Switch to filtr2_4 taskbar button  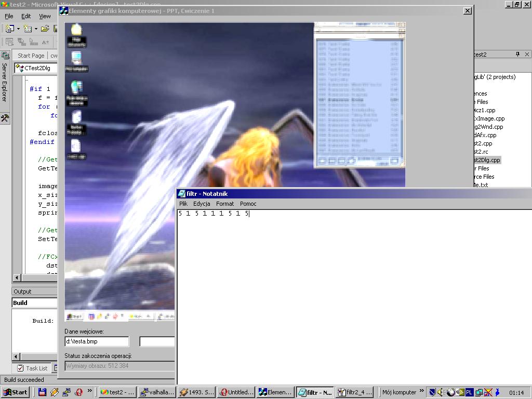(355, 392)
